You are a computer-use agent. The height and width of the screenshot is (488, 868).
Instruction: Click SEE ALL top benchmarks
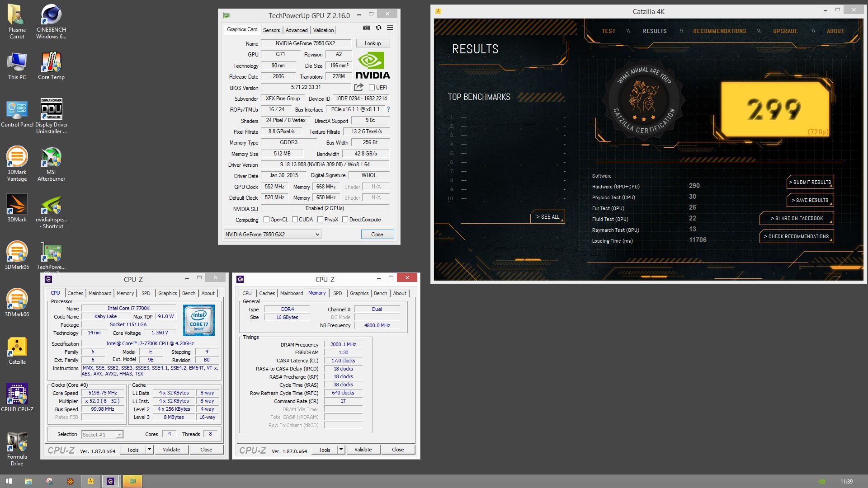coord(547,217)
